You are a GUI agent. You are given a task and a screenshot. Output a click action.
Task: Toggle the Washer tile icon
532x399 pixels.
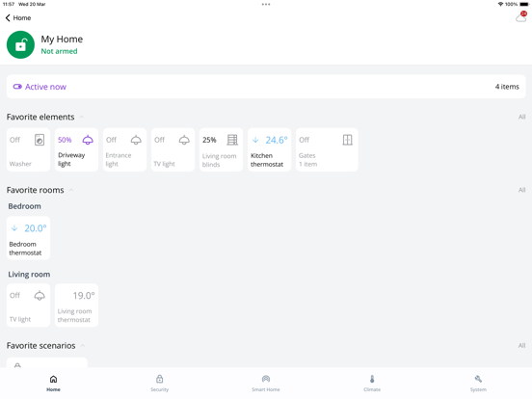tap(40, 140)
